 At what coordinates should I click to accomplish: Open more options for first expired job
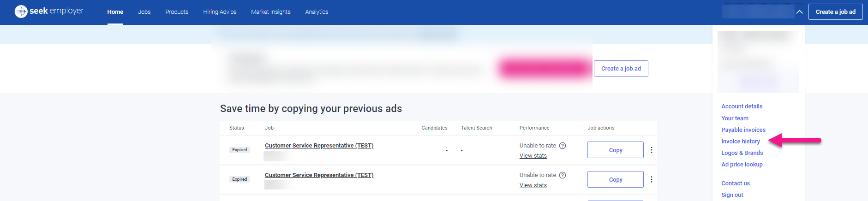[x=652, y=150]
